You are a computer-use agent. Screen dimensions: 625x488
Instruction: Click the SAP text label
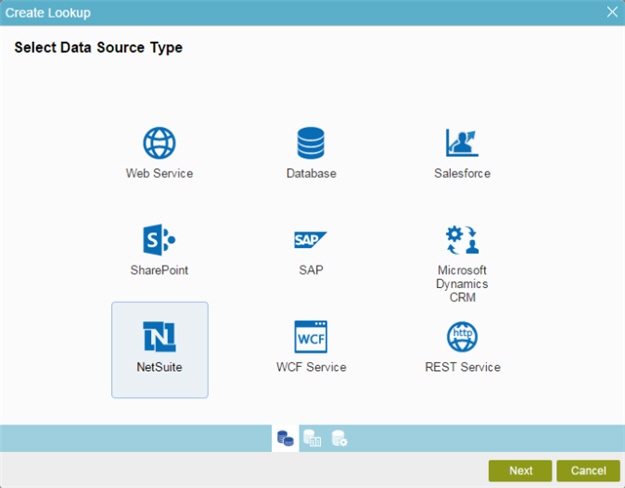point(311,270)
